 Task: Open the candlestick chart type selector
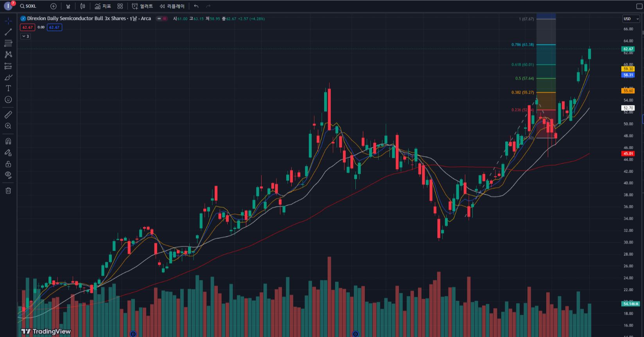click(x=83, y=6)
